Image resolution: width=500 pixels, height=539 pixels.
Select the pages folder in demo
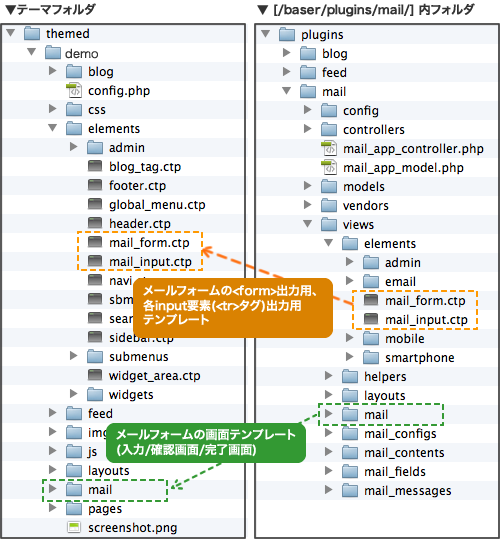(94, 509)
